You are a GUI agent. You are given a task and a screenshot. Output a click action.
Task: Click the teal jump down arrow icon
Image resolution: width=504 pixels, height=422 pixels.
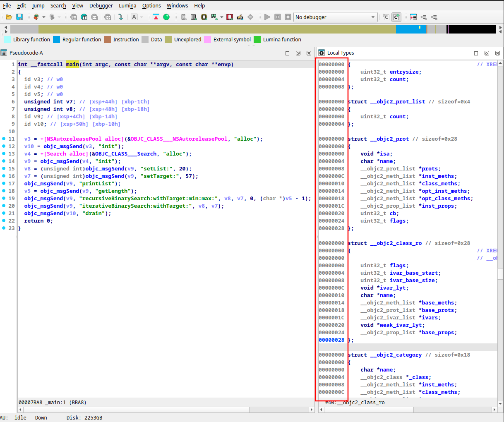120,17
